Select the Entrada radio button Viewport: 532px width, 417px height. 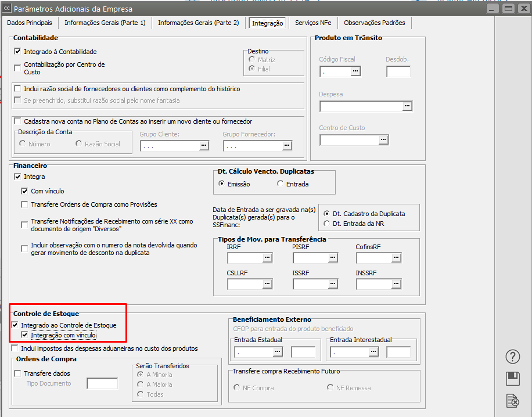click(281, 184)
